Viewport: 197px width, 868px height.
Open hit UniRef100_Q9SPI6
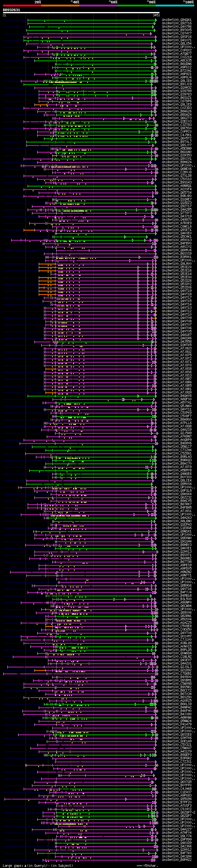(177, 37)
